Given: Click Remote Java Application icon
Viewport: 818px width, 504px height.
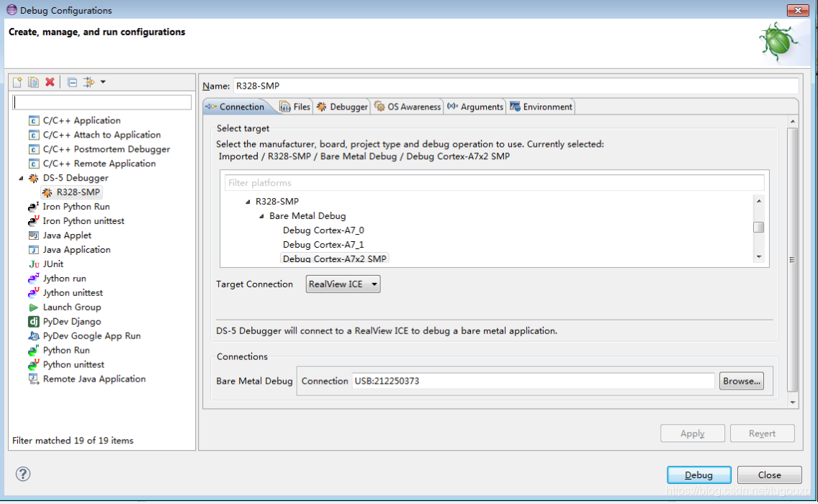Looking at the screenshot, I should (x=33, y=379).
